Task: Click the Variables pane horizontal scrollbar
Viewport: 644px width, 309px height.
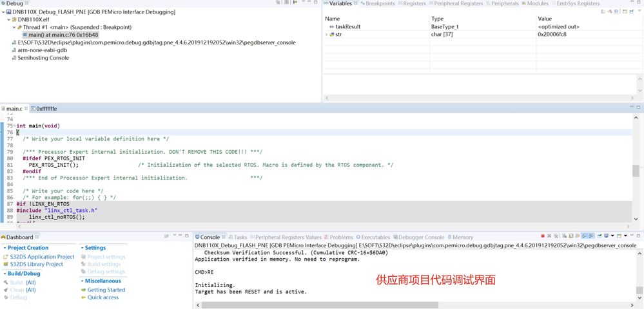Action: coord(479,98)
